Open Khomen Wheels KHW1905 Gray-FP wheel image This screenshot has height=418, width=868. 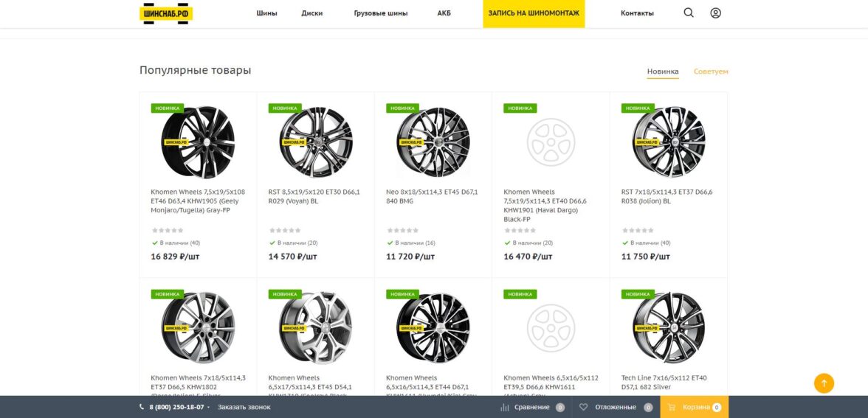(198, 142)
